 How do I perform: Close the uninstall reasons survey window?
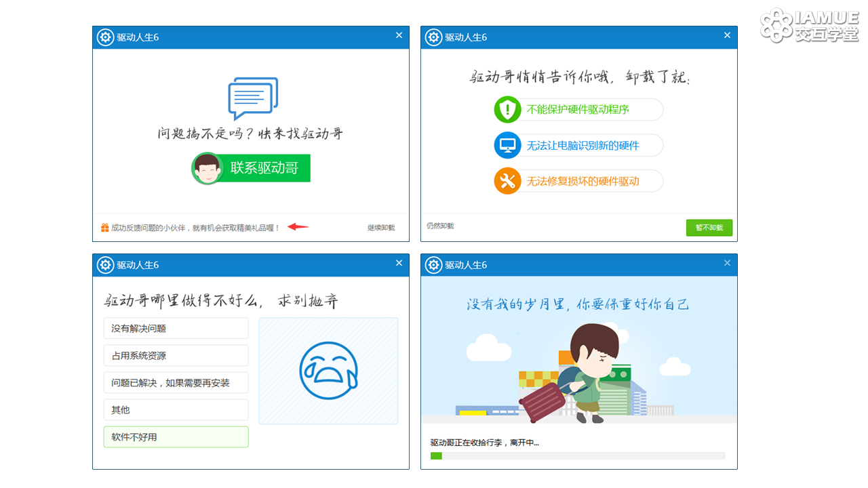(399, 263)
